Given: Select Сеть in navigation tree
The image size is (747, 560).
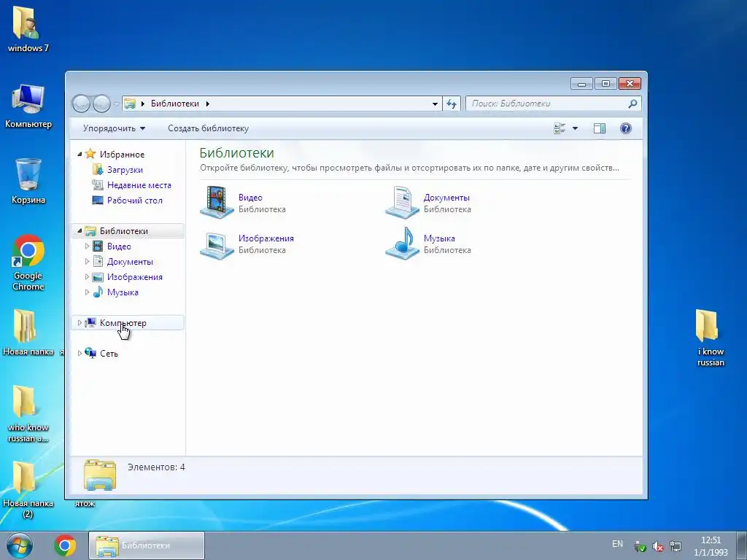Looking at the screenshot, I should (109, 354).
